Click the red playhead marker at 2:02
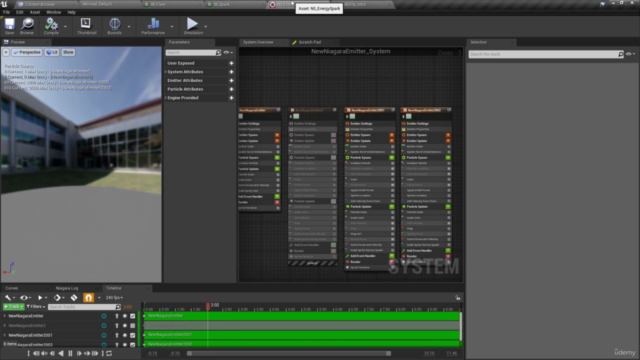The image size is (640, 360). pos(208,306)
